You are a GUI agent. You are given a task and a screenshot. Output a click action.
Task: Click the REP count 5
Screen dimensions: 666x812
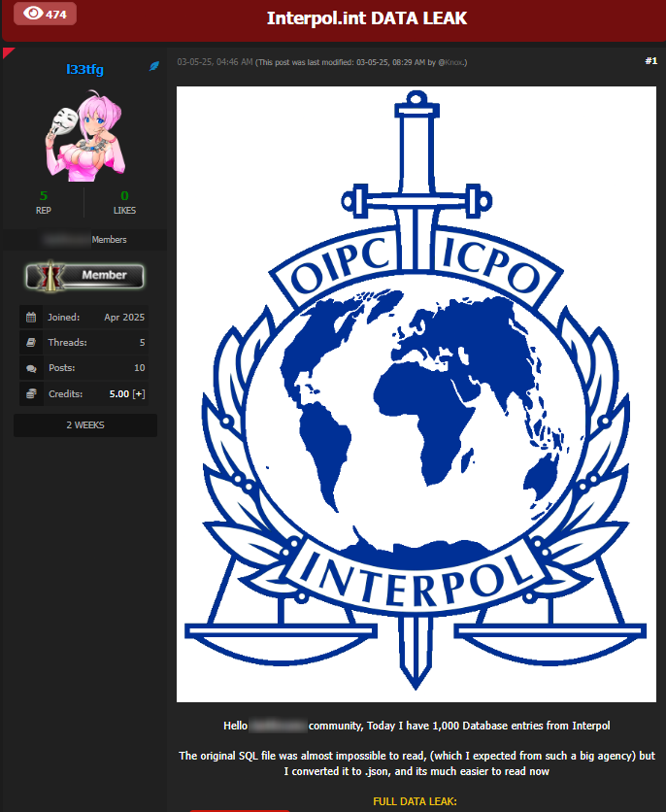[44, 196]
